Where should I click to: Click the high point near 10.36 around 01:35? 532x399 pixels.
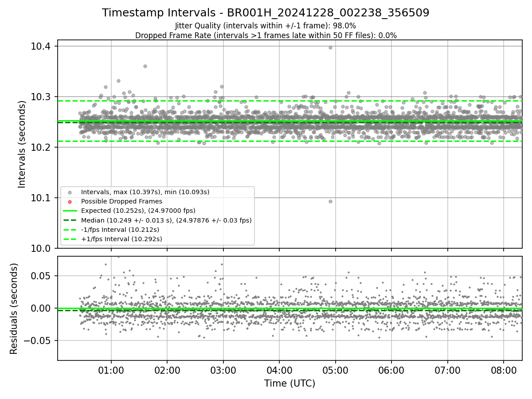(145, 66)
